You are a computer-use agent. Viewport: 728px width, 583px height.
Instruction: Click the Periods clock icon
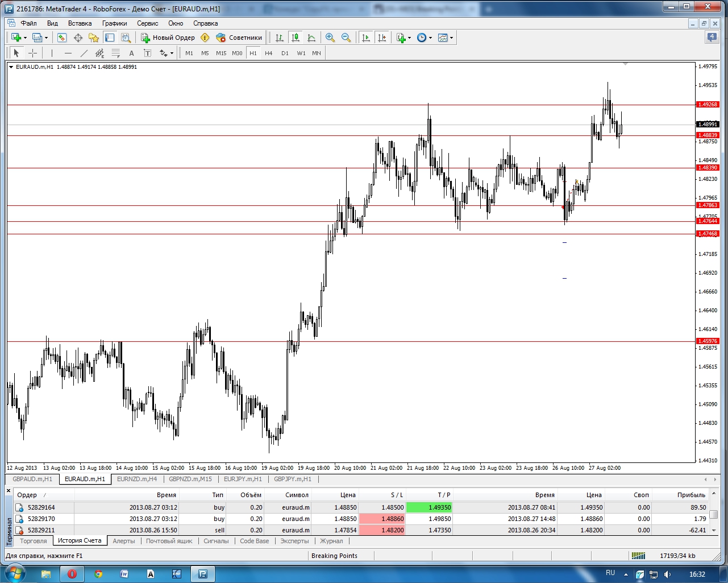click(422, 38)
